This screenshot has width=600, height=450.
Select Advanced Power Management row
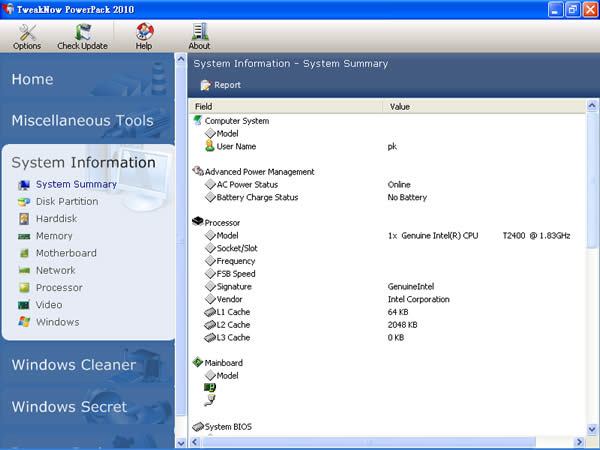click(x=387, y=171)
